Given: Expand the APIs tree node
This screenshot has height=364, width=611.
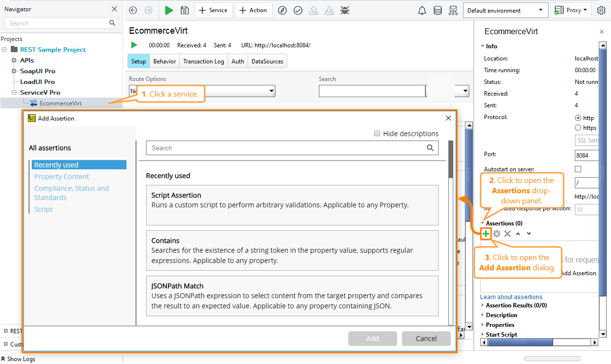Looking at the screenshot, I should tap(14, 61).
